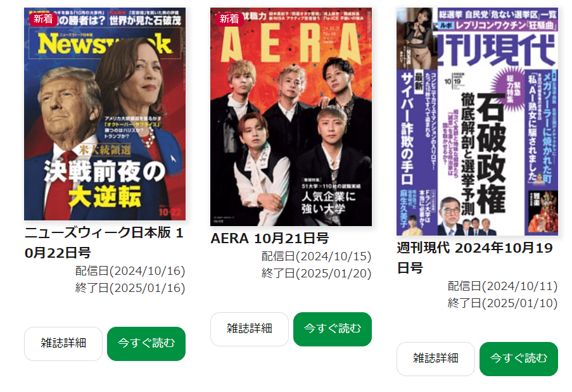Select the 配信日(2024/10/16) text
Image resolution: width=572 pixels, height=392 pixels.
tap(130, 271)
